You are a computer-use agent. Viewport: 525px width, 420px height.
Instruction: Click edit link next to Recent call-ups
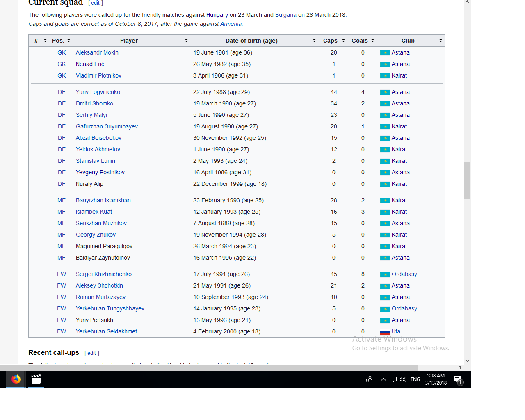91,353
